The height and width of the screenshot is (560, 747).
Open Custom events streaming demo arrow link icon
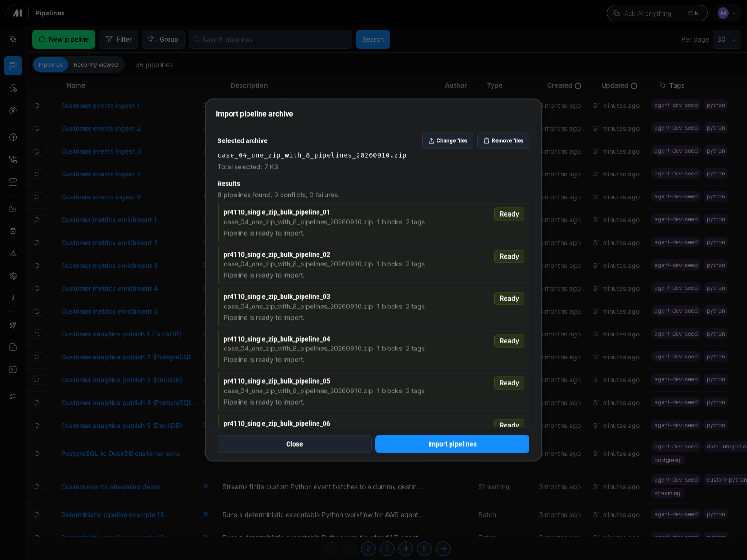pyautogui.click(x=205, y=487)
